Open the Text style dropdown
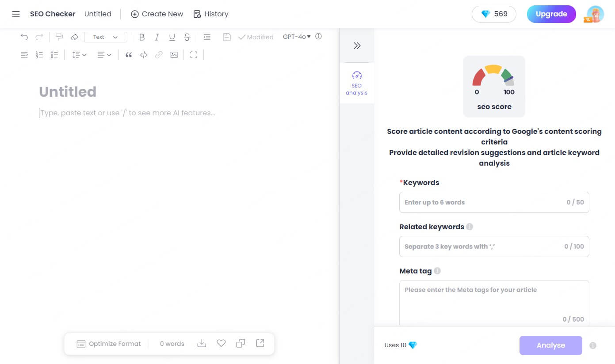Image resolution: width=615 pixels, height=364 pixels. (105, 37)
